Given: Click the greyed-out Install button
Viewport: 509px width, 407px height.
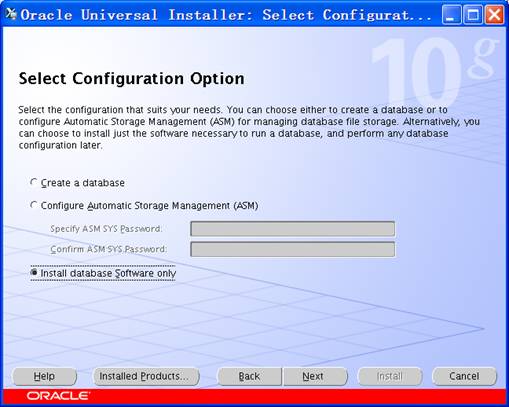Looking at the screenshot, I should 389,376.
